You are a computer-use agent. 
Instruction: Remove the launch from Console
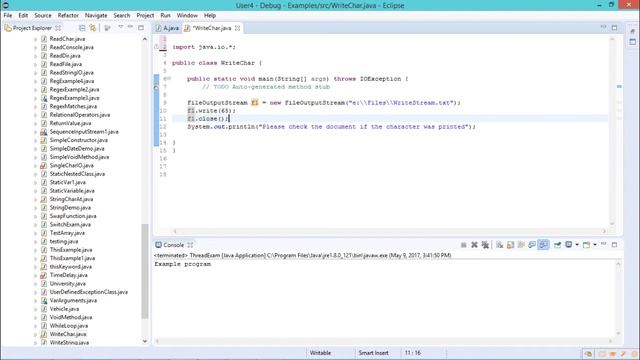pyautogui.click(x=474, y=245)
